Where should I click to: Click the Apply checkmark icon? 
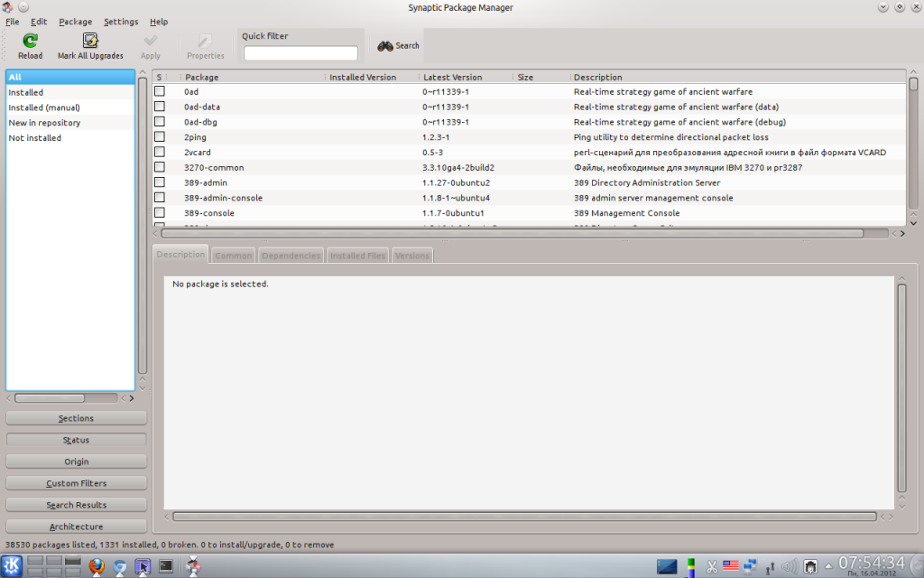pos(151,40)
